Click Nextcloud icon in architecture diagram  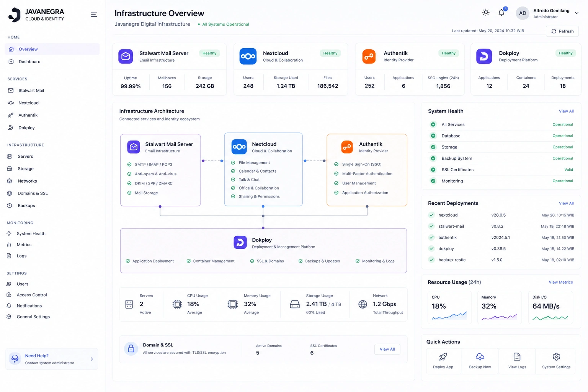click(239, 147)
